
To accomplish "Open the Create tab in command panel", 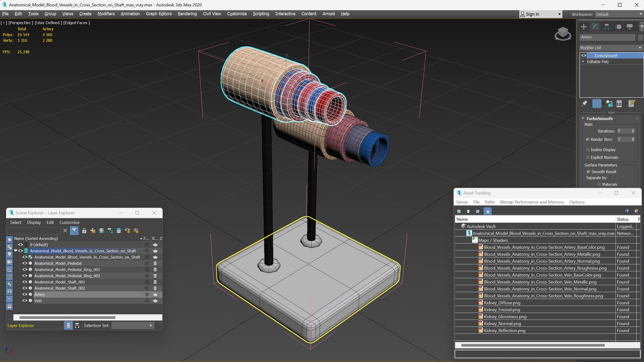I will pos(584,27).
